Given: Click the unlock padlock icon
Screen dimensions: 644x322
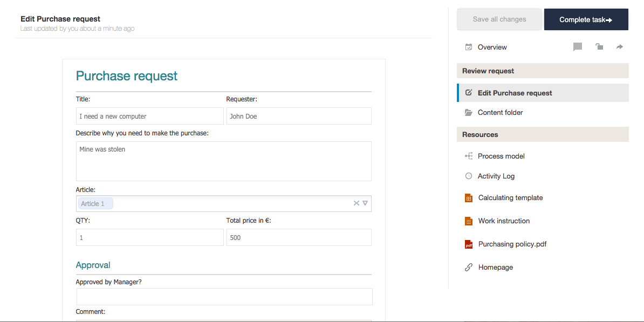Looking at the screenshot, I should point(599,47).
